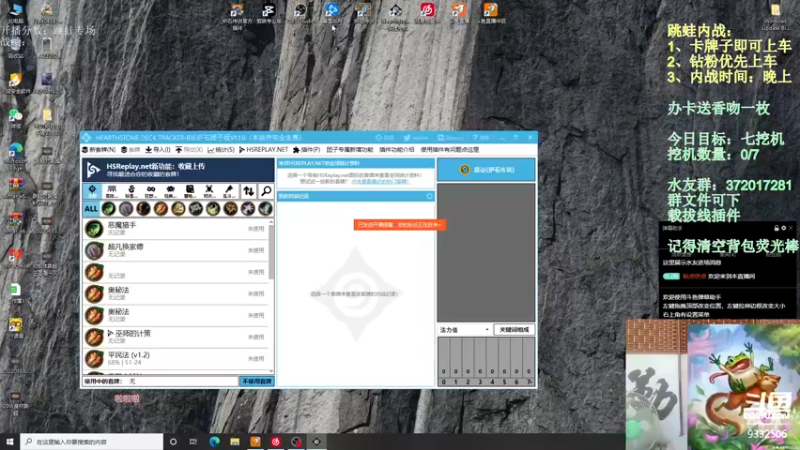800x450 pixels.
Task: Open red NetEase Music taskbar icon
Action: 276,442
